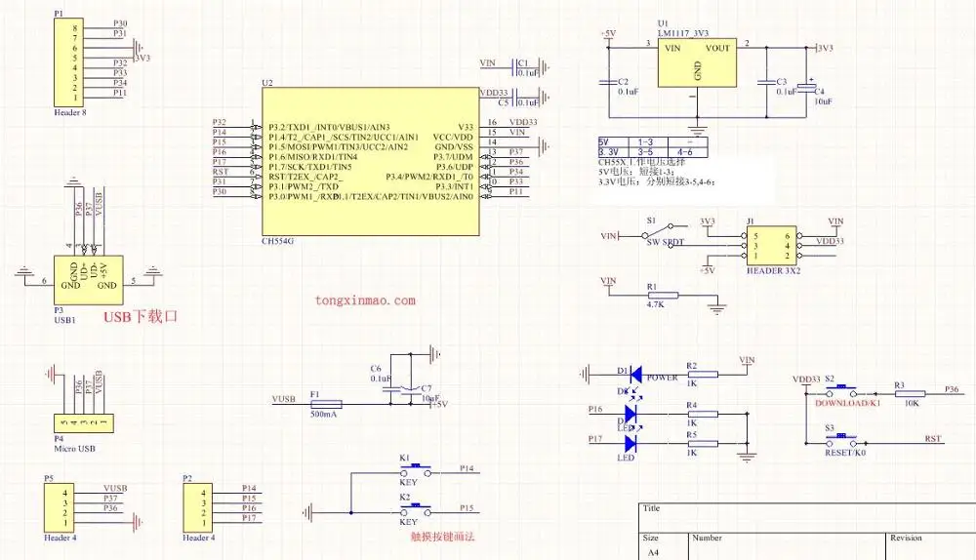Select fuse F1 500mA symbol
The image size is (976, 560).
point(326,404)
